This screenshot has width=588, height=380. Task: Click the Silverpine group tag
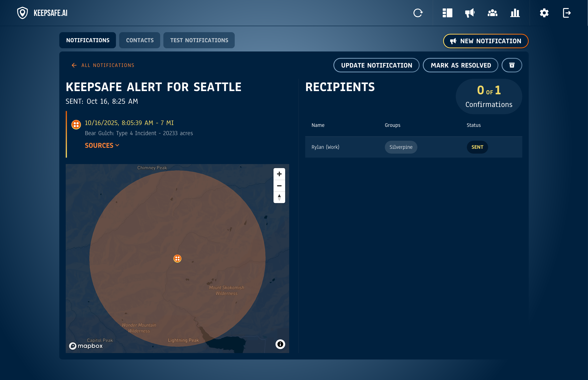[x=401, y=147]
